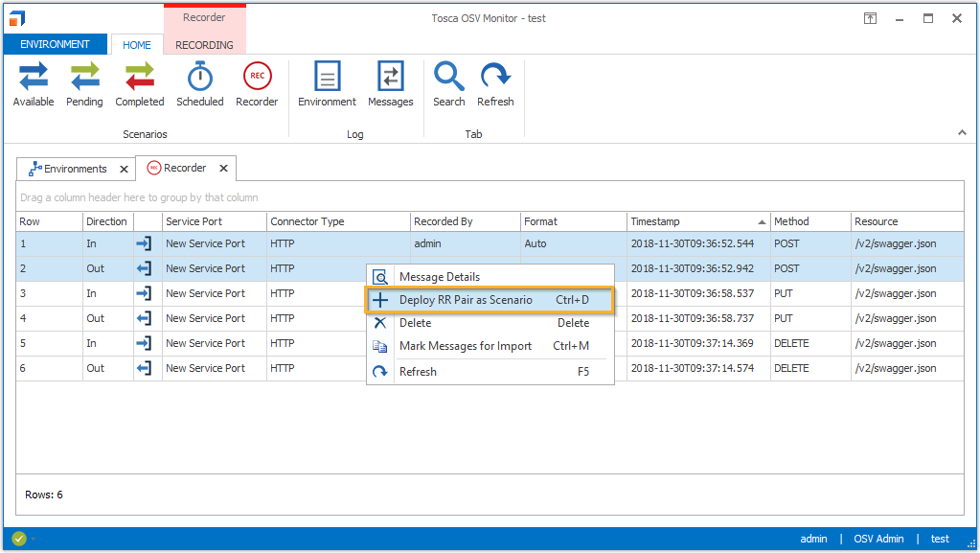The image size is (980, 553).
Task: Refresh the tab from ribbon
Action: tap(495, 84)
